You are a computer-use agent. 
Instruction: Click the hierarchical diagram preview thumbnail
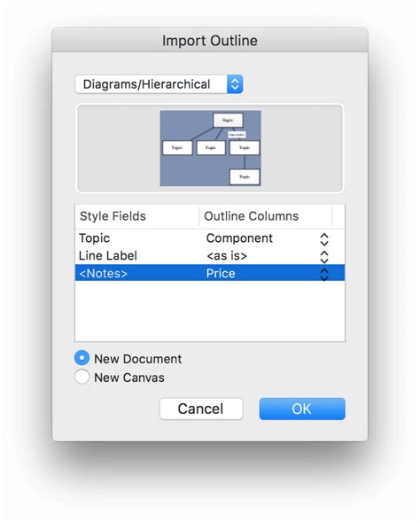pos(210,148)
